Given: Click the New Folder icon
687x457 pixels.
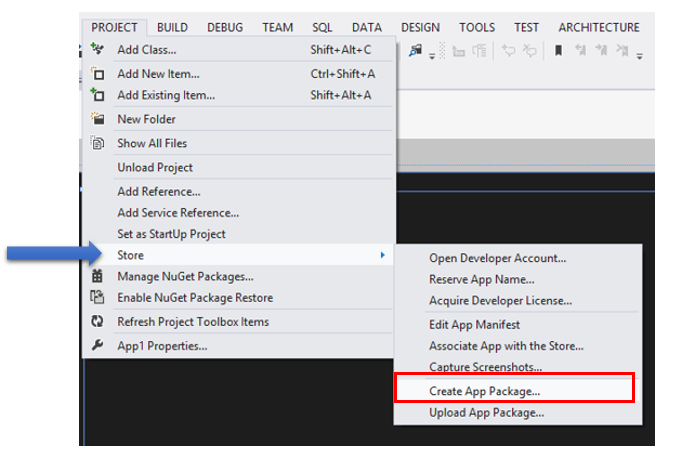Looking at the screenshot, I should [x=97, y=119].
